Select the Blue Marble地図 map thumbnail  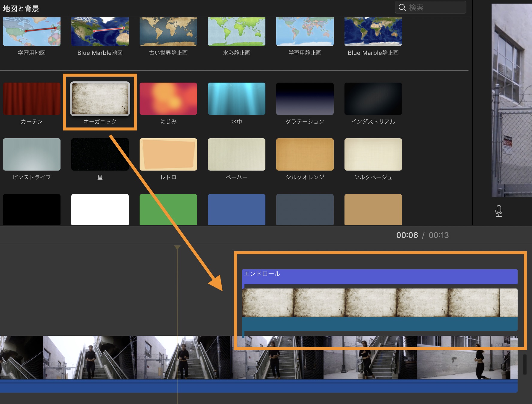coord(100,31)
